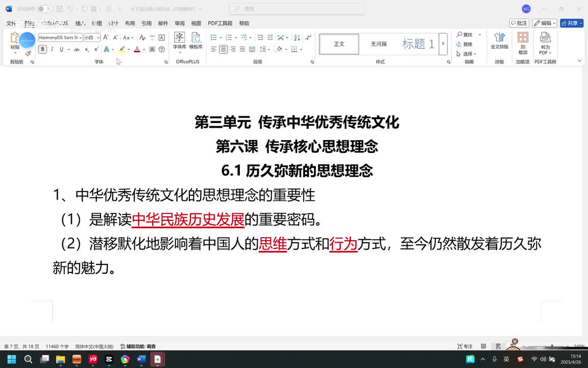Image resolution: width=588 pixels, height=368 pixels.
Task: Switch to the PDF工具箱 tab
Action: 220,24
